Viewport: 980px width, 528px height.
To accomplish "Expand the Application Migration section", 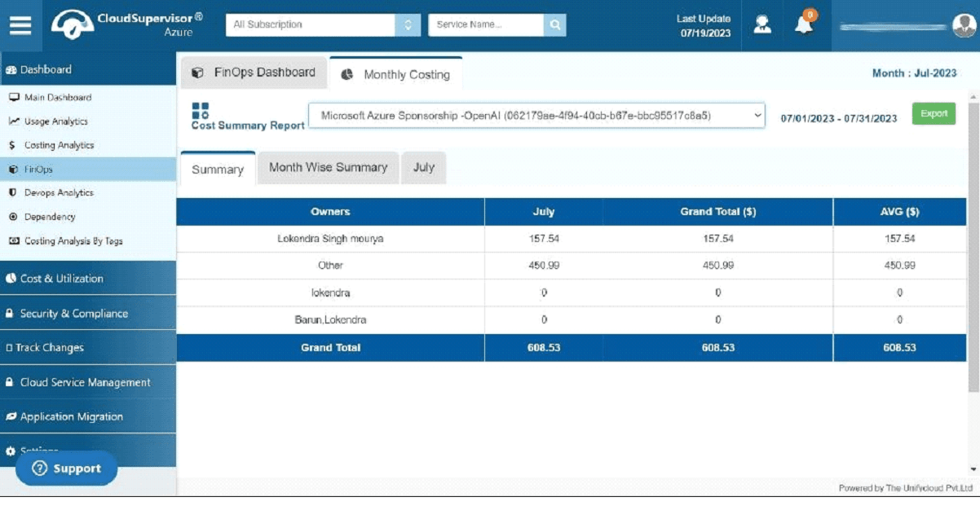I will point(88,416).
